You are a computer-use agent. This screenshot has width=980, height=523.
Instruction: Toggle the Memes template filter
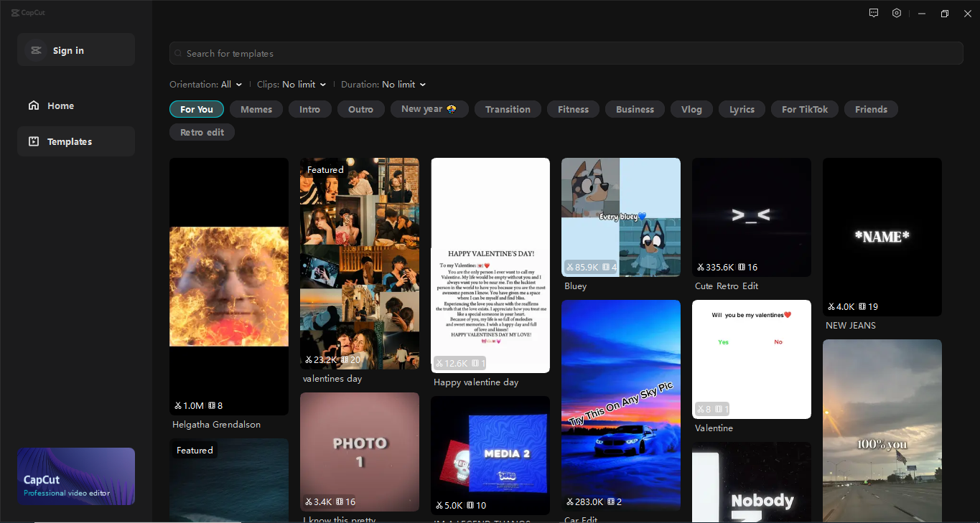point(256,109)
